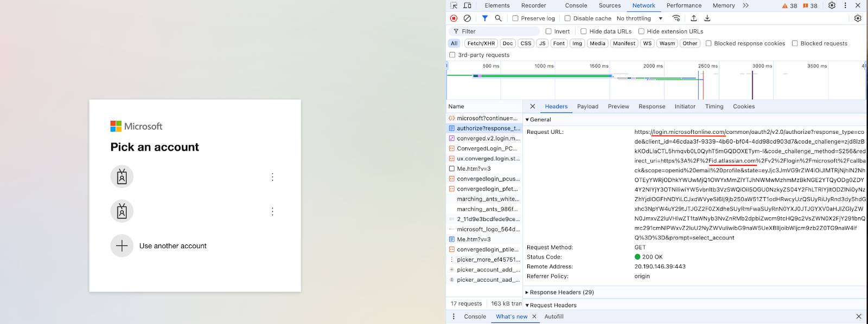This screenshot has height=324, width=868.
Task: Click into the network Filter field
Action: point(494,31)
